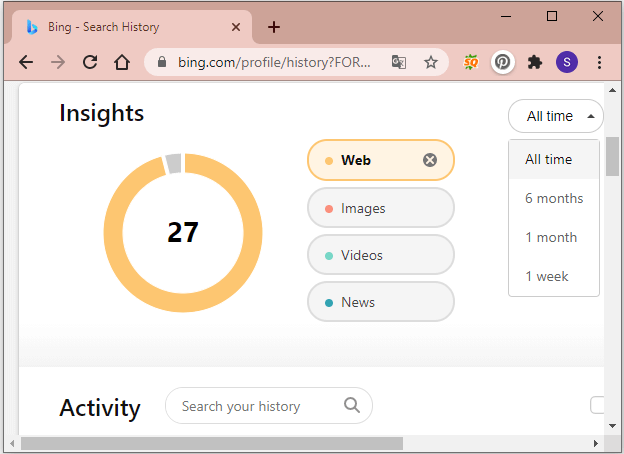Click the Search your history field
The image size is (624, 454).
(269, 406)
